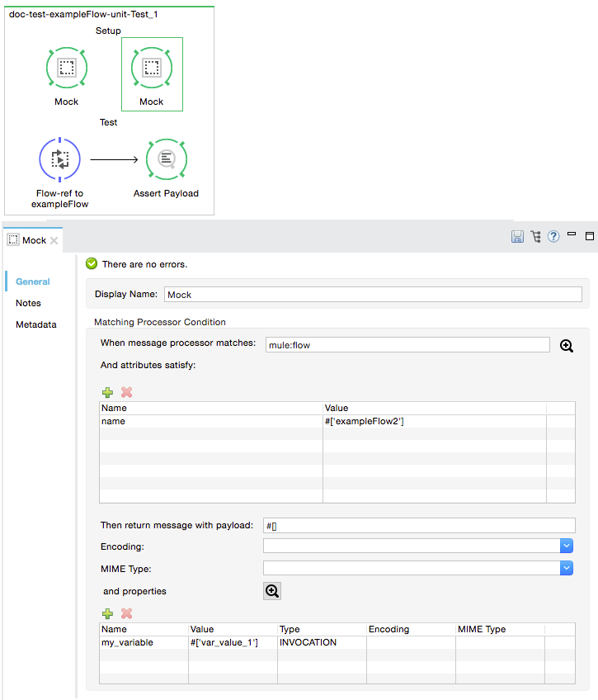Click the first Mock processor icon in Setup
The image size is (598, 700).
67,68
